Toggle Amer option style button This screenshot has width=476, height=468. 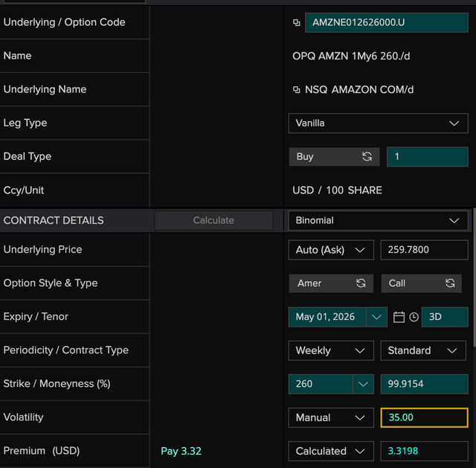point(331,283)
